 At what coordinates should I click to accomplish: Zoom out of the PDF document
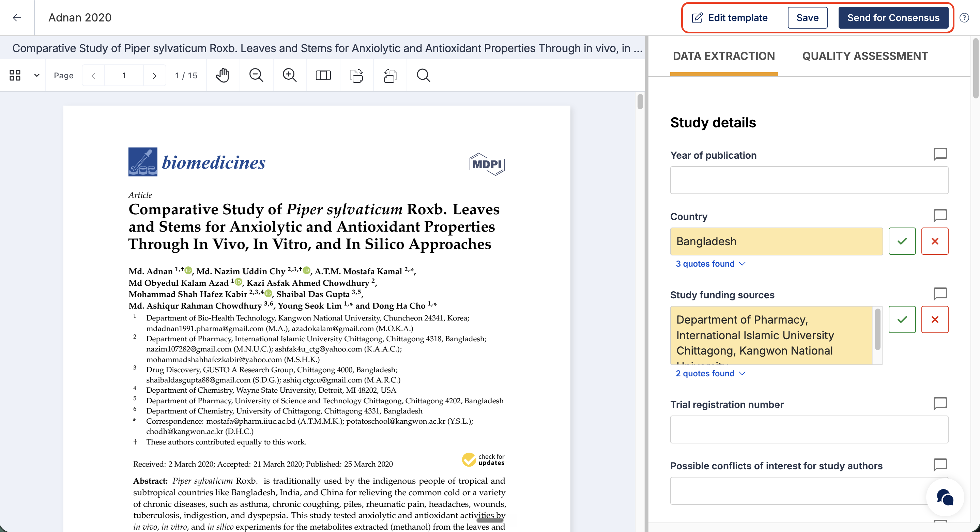[x=256, y=75]
